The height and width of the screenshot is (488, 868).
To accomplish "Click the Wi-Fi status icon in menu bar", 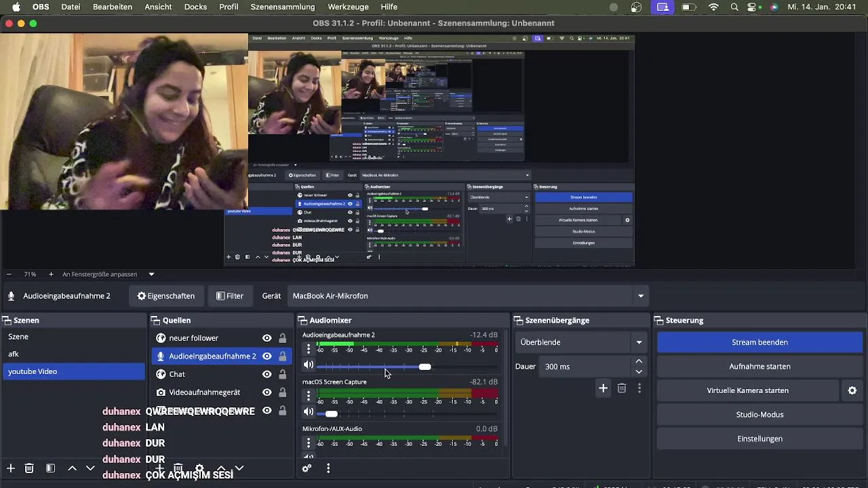I will (x=713, y=7).
